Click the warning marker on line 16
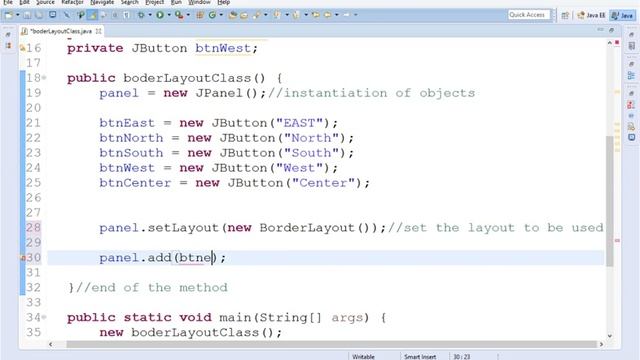 (x=22, y=48)
